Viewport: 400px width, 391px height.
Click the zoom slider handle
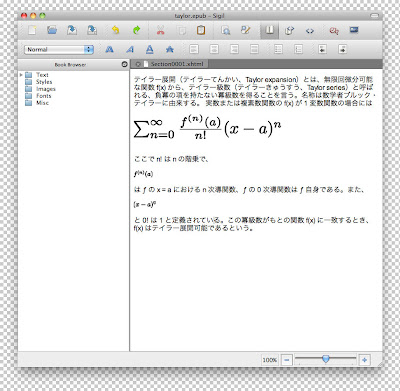click(x=326, y=359)
